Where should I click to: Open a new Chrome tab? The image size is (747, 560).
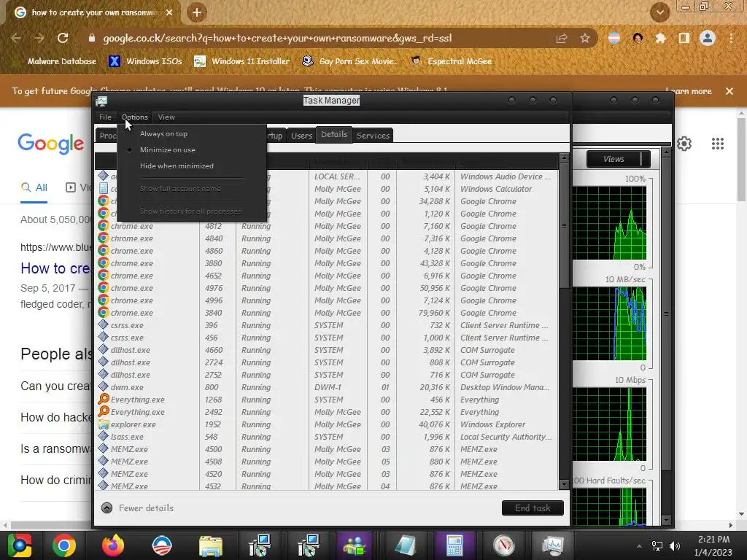point(197,12)
